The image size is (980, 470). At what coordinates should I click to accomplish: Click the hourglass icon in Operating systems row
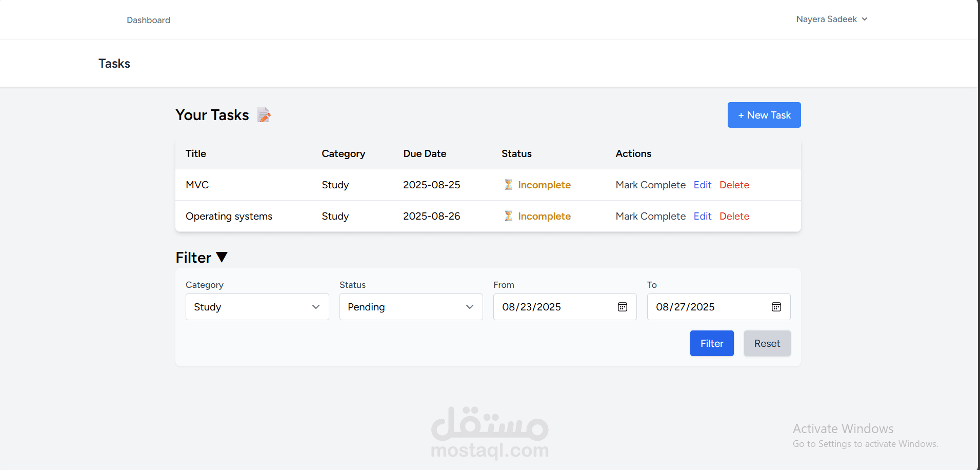508,216
